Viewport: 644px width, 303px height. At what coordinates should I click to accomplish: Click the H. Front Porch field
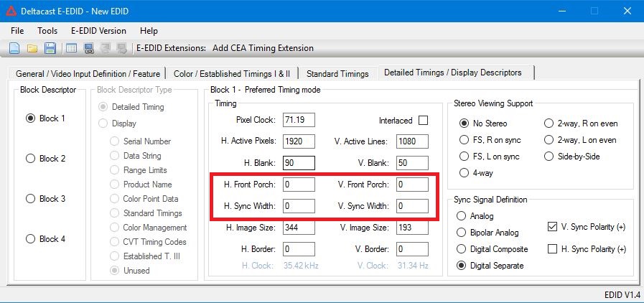[x=299, y=185]
